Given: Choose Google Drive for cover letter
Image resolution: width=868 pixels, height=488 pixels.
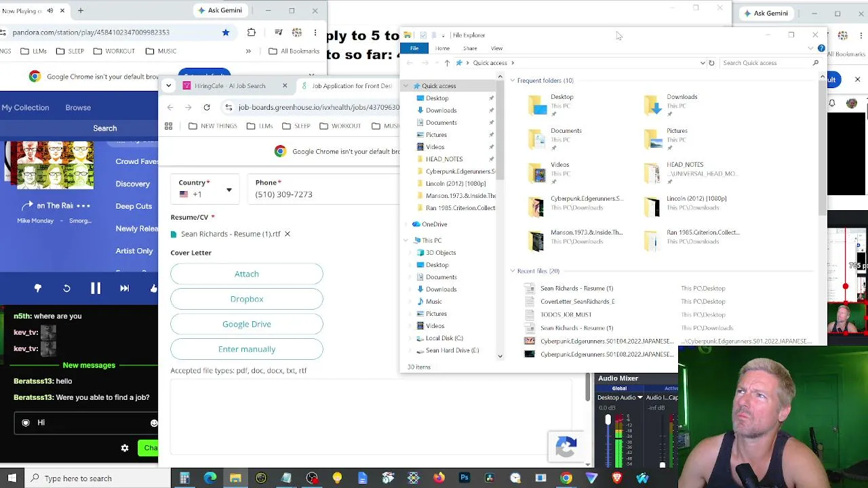Looking at the screenshot, I should tap(247, 324).
